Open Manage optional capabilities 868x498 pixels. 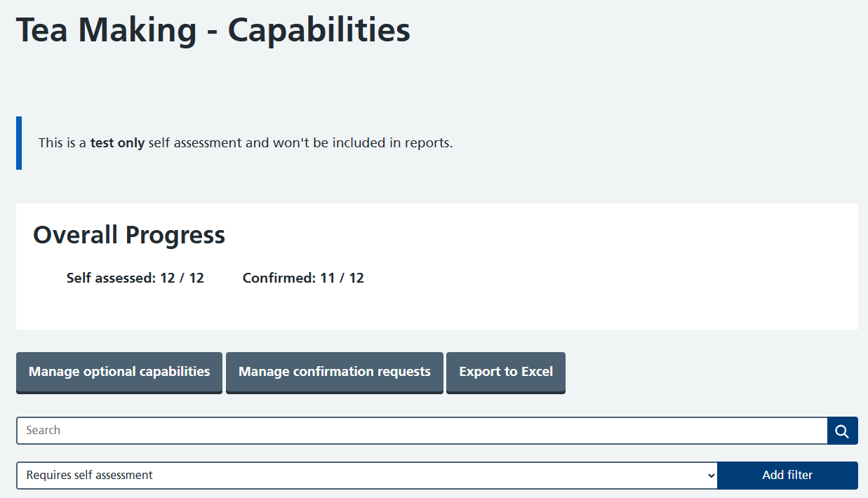[119, 372]
